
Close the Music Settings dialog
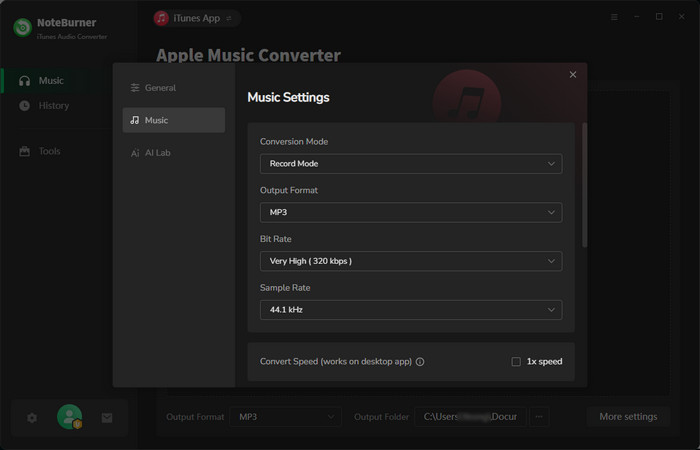[573, 75]
